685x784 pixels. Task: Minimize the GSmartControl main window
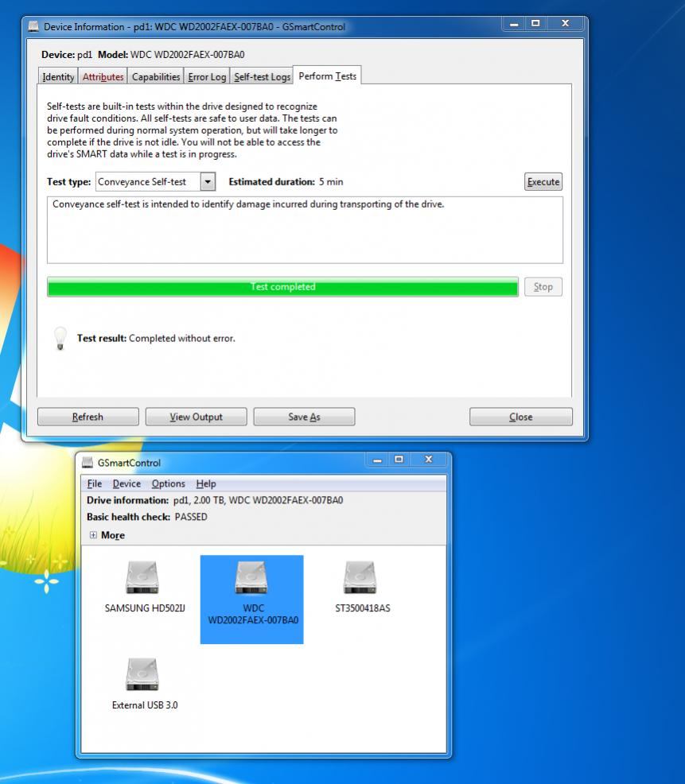pos(378,460)
